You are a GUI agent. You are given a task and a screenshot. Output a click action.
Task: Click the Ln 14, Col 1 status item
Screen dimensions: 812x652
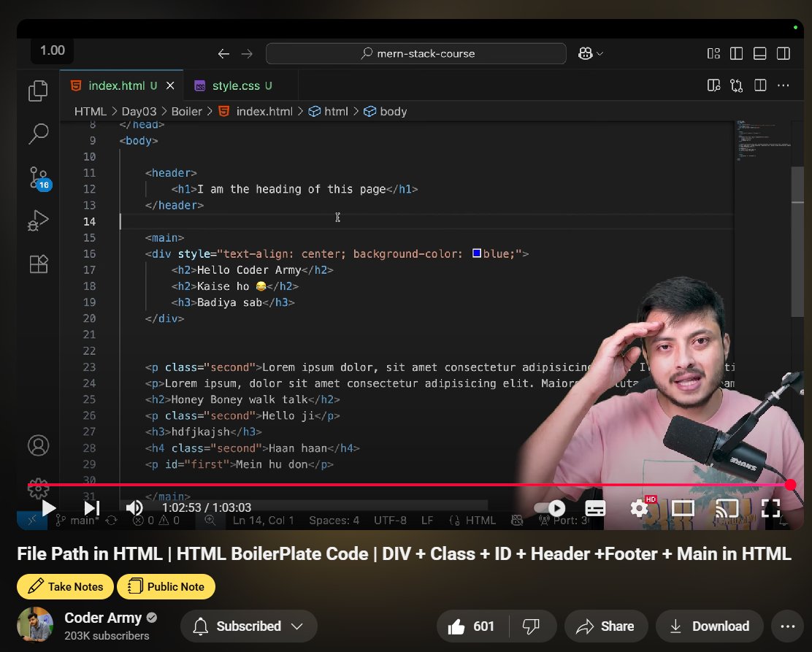pyautogui.click(x=263, y=521)
